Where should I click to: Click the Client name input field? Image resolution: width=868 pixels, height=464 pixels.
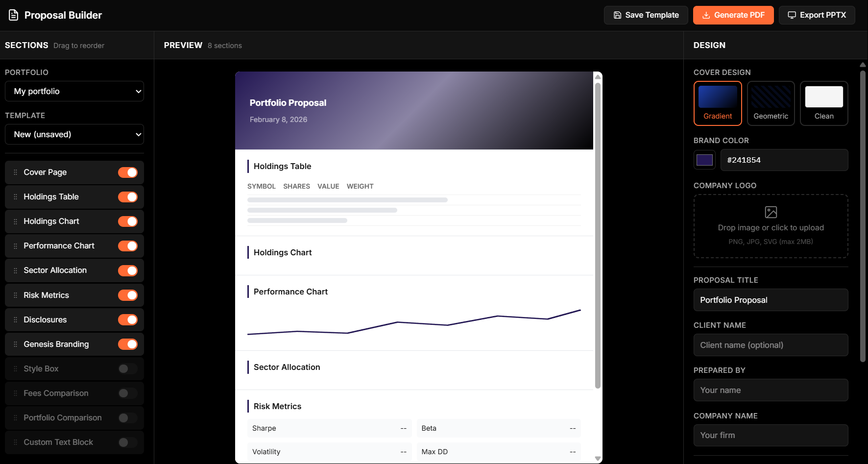[771, 345]
